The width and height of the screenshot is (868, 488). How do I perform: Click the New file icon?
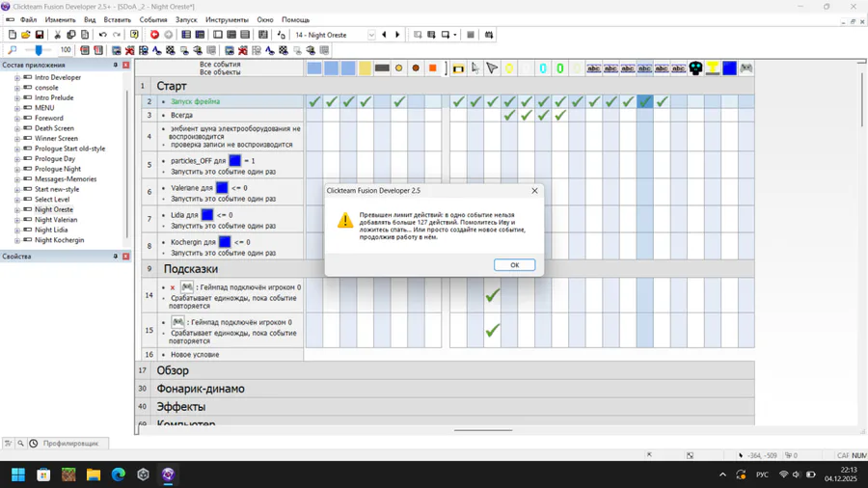tap(13, 35)
